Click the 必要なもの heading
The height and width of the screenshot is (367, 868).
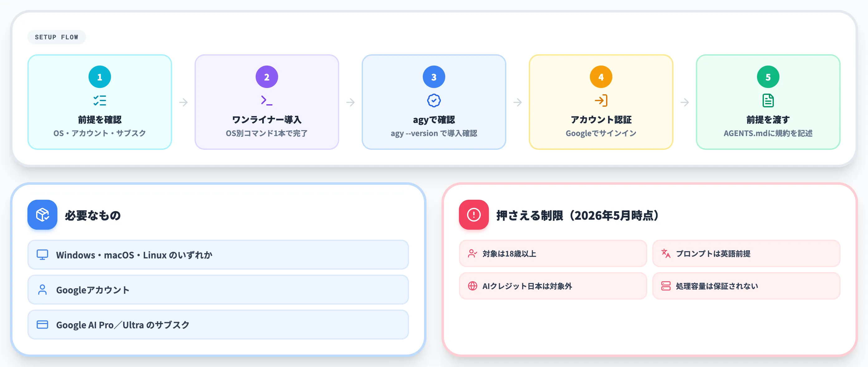tap(93, 215)
